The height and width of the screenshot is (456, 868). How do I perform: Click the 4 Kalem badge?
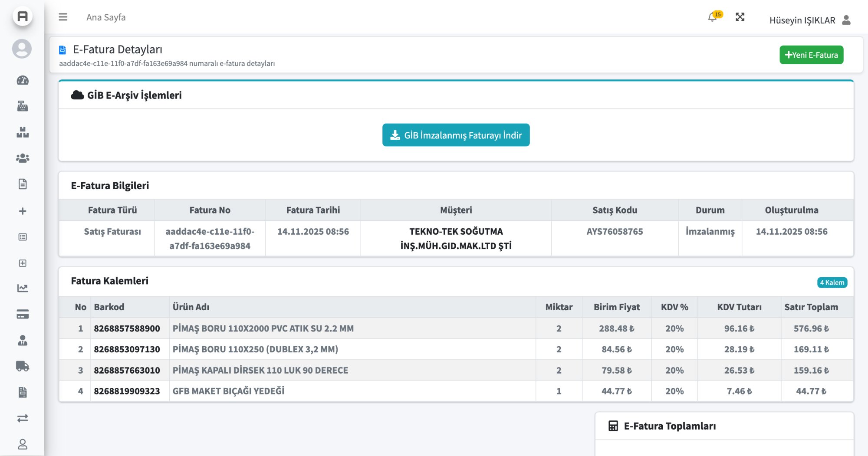[x=832, y=282]
